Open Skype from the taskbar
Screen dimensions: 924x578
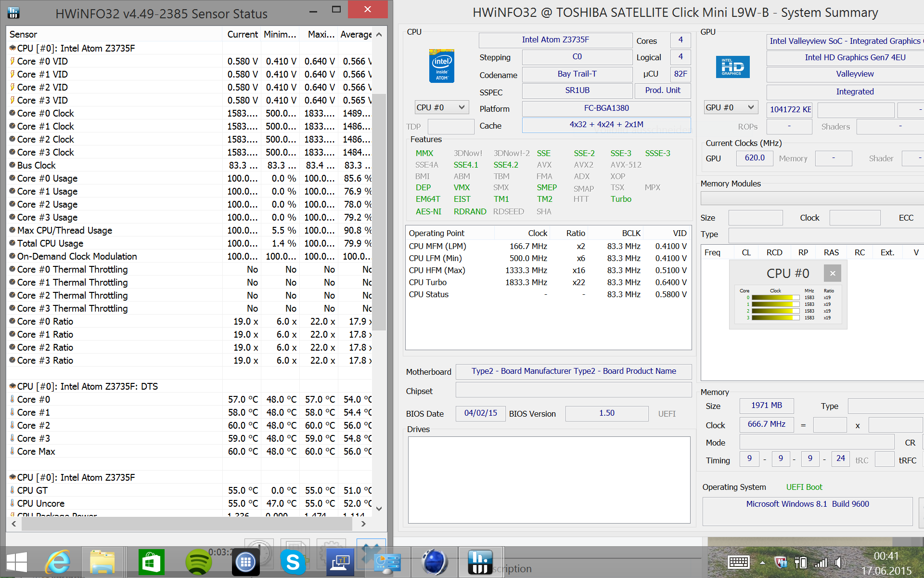pyautogui.click(x=293, y=563)
